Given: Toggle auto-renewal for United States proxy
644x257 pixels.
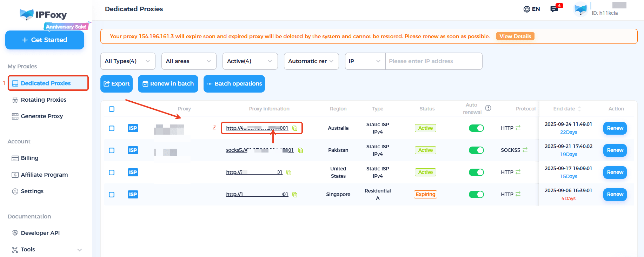Looking at the screenshot, I should (476, 173).
